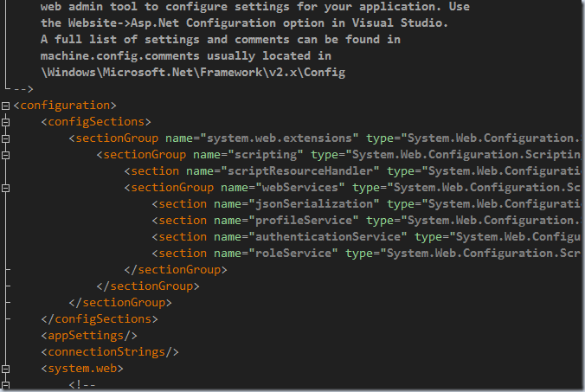Click the appSettings tag
The height and width of the screenshot is (392, 585).
tap(89, 336)
